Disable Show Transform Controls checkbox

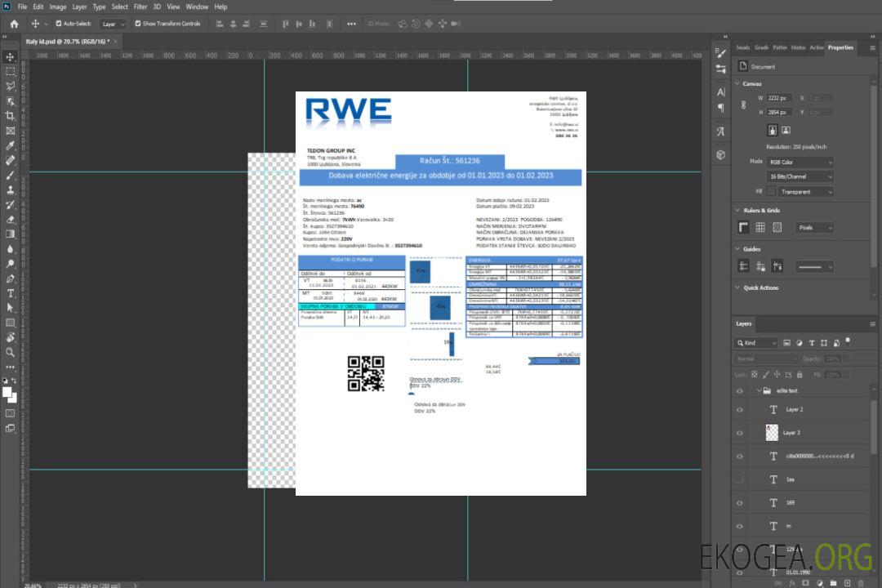pos(138,24)
